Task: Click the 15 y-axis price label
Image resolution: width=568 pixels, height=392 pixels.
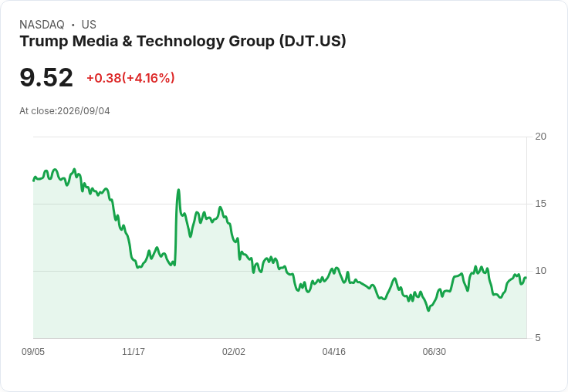Action: pos(540,204)
